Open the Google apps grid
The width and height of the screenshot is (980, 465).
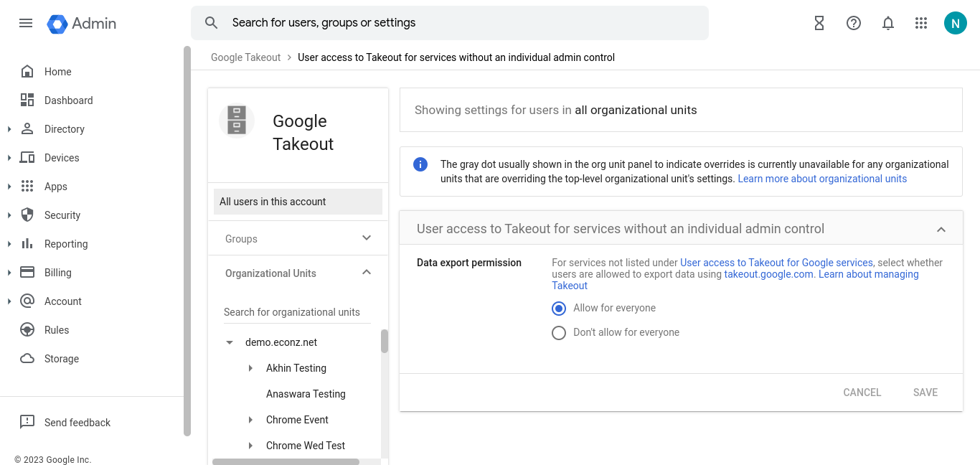coord(921,23)
